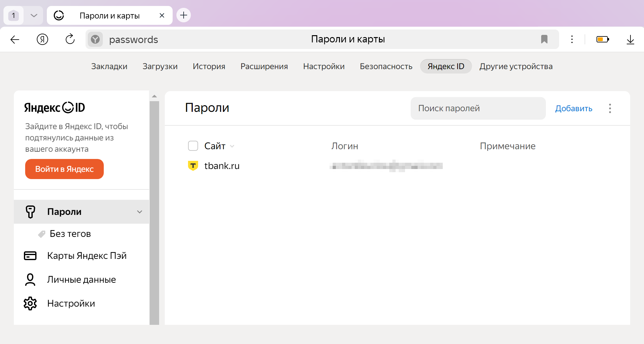Click the Яндекс ID logo
Viewport: 644px width, 344px height.
click(54, 107)
